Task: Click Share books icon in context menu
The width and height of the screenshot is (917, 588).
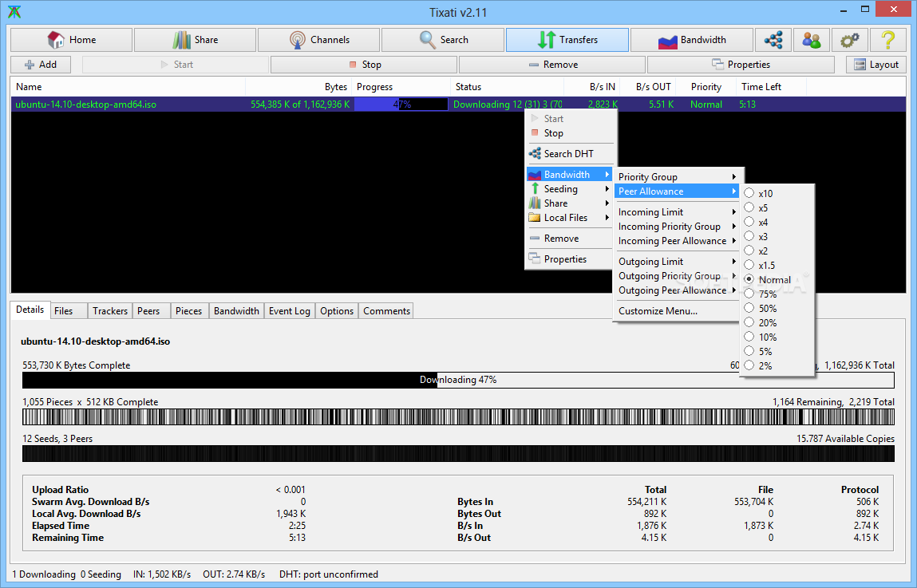Action: click(535, 203)
